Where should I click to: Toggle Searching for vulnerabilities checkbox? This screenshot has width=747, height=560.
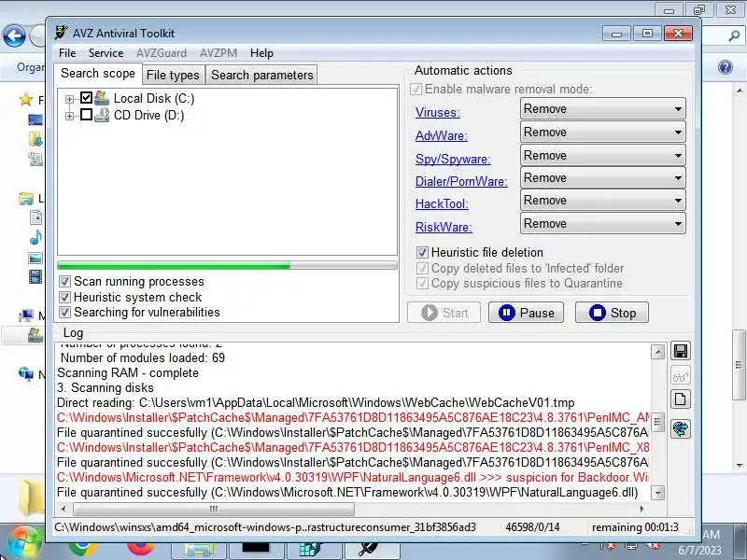click(x=64, y=313)
